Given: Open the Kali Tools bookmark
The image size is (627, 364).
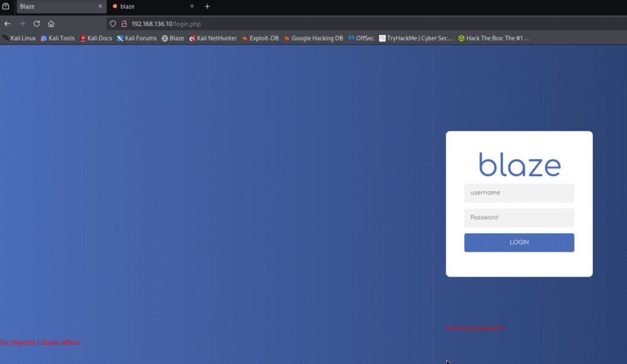Looking at the screenshot, I should tap(58, 38).
